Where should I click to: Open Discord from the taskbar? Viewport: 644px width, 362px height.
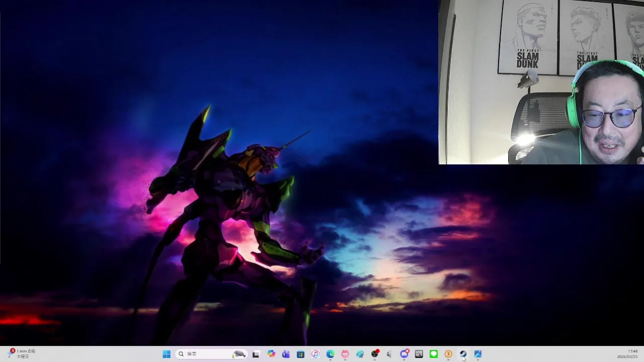pyautogui.click(x=404, y=354)
